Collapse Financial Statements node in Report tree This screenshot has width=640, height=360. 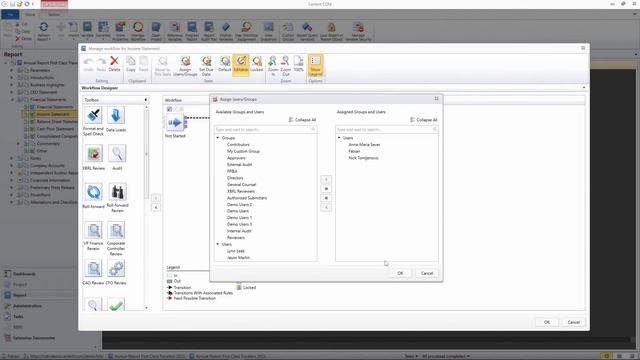[12, 100]
